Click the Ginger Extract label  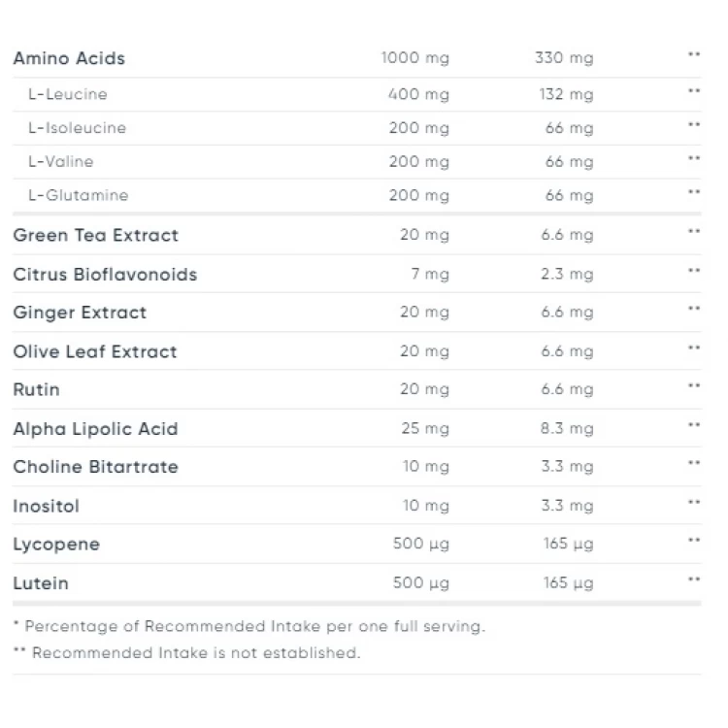pos(80,313)
